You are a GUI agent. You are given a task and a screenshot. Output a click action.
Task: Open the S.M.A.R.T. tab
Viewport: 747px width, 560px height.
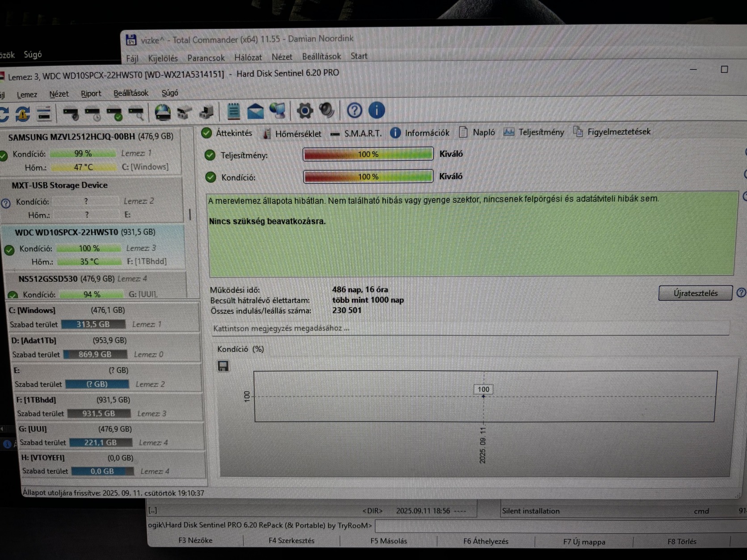[x=356, y=134]
